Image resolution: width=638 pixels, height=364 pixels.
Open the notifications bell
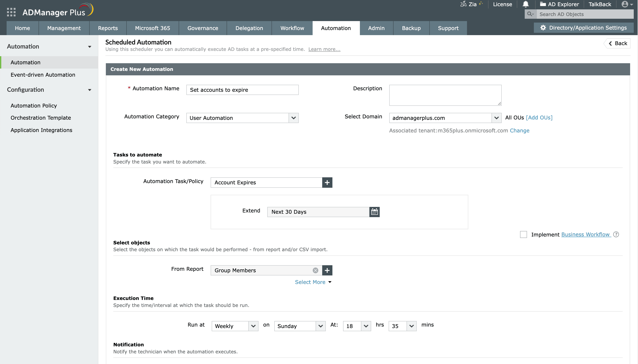(526, 4)
